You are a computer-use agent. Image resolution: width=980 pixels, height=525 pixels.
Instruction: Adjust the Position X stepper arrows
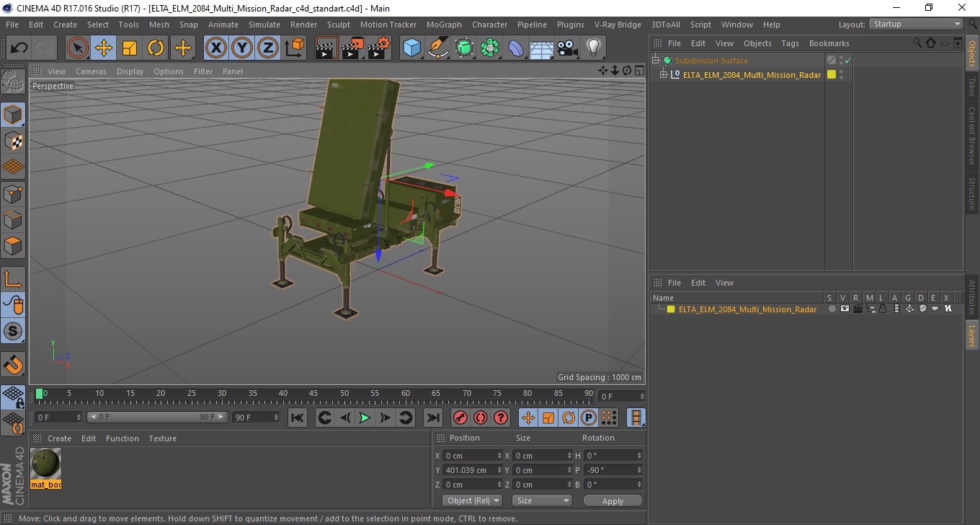pos(499,456)
